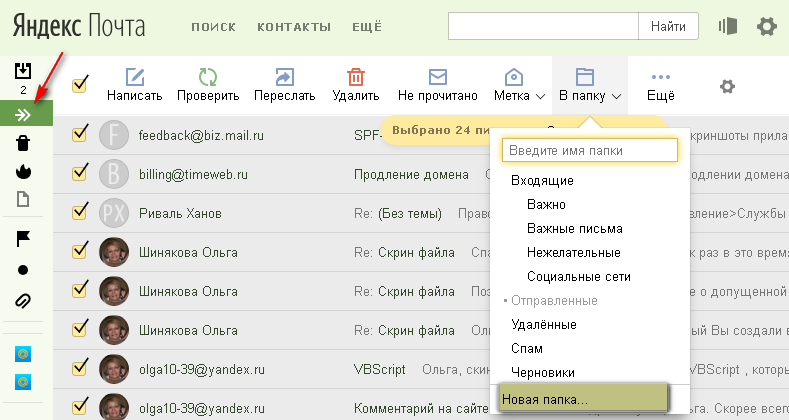Focus the Введите имя папки input
Screen dimensions: 789x420
coord(590,150)
